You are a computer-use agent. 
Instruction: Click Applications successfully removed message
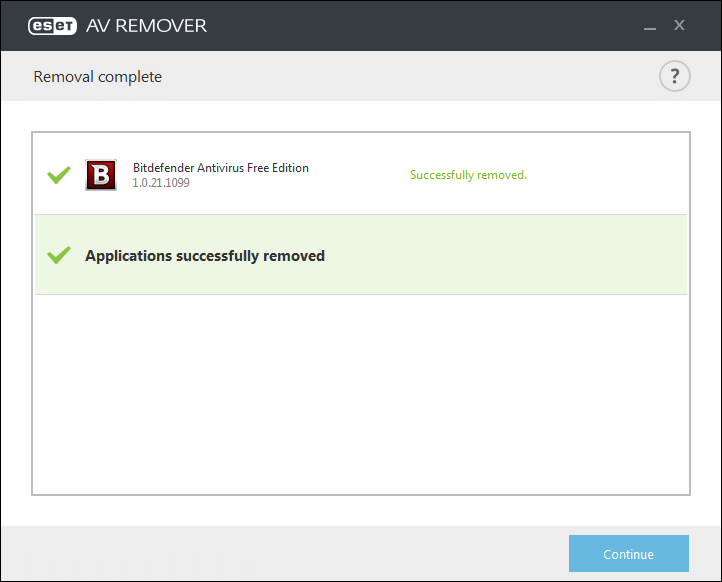(x=205, y=256)
